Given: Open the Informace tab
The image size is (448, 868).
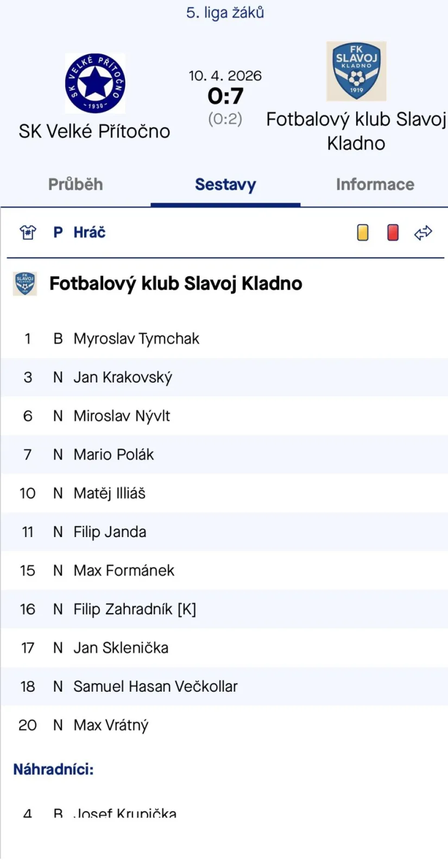Looking at the screenshot, I should point(375,184).
